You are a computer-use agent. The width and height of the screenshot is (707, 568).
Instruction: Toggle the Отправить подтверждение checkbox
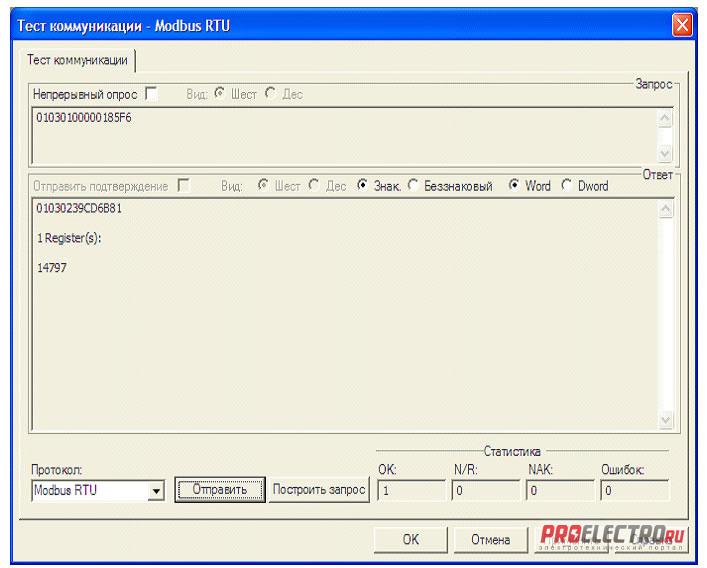pyautogui.click(x=184, y=185)
